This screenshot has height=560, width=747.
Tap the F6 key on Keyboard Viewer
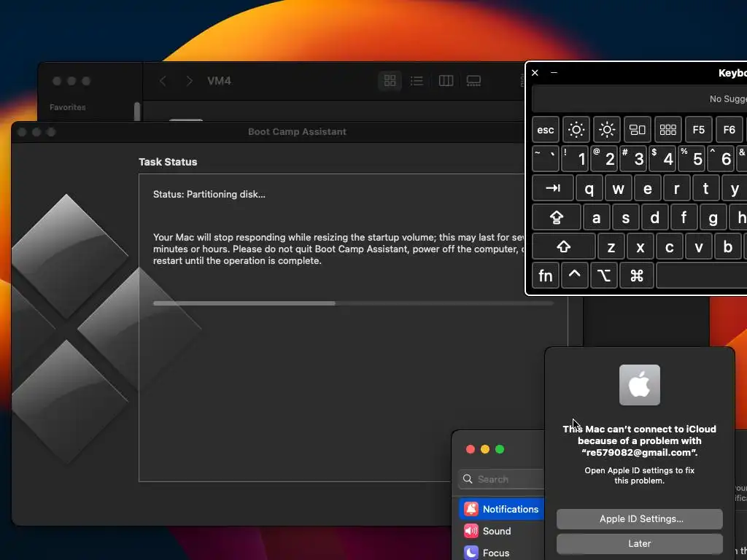(x=729, y=130)
